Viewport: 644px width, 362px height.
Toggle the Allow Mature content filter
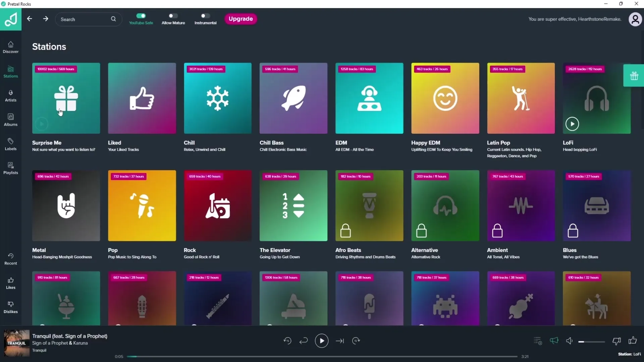click(x=173, y=16)
